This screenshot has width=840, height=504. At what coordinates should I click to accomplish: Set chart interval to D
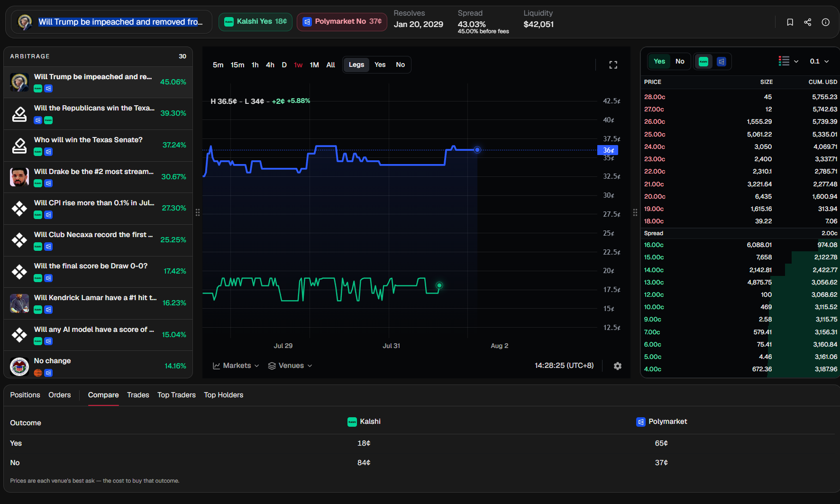click(x=284, y=65)
